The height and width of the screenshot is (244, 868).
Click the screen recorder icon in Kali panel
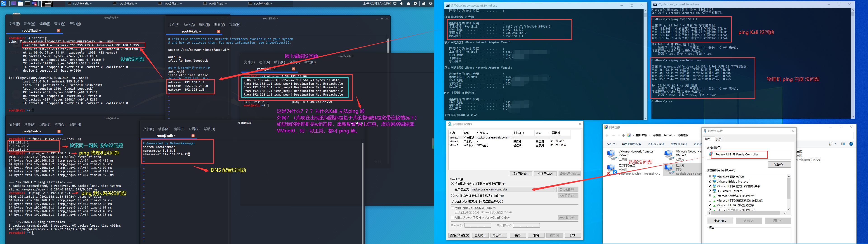click(x=34, y=4)
